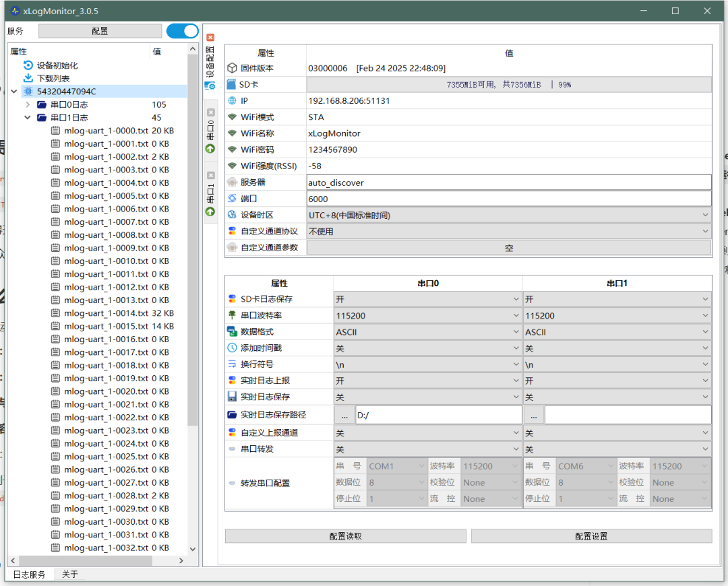
Task: Click the 实时日志保存路径 folder icon
Action: (232, 414)
